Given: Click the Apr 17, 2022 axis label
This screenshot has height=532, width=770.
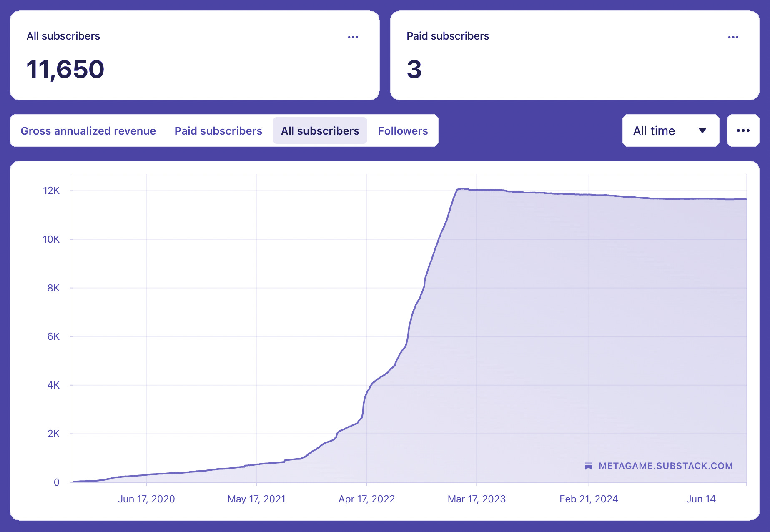Looking at the screenshot, I should [x=367, y=499].
